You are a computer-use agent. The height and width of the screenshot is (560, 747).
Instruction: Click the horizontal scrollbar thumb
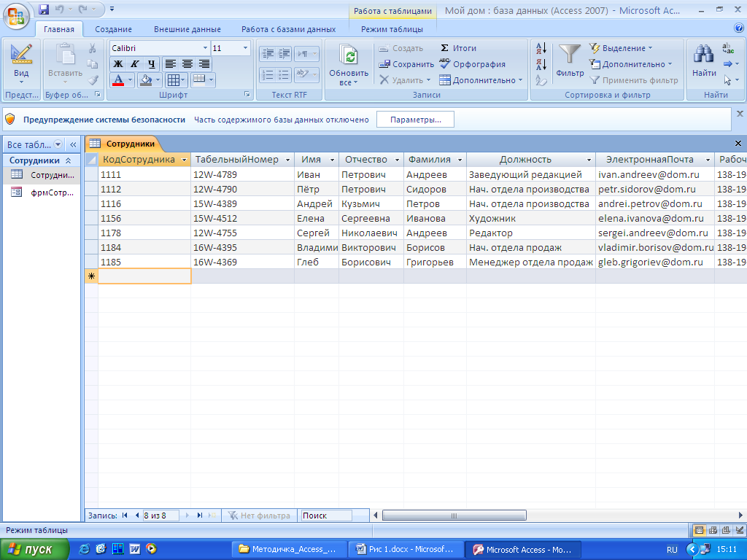click(454, 516)
